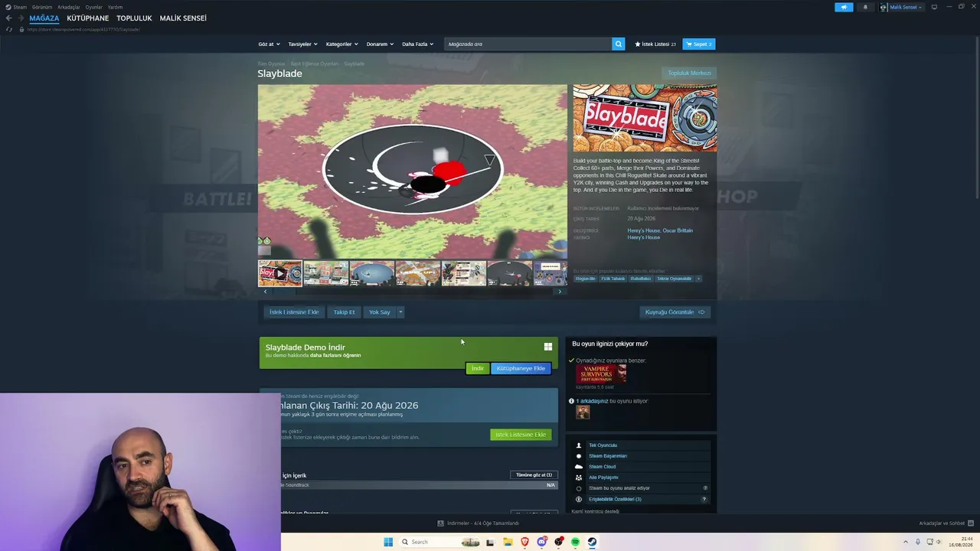980x551 pixels.
Task: Open Windows Start menu
Action: 388,542
